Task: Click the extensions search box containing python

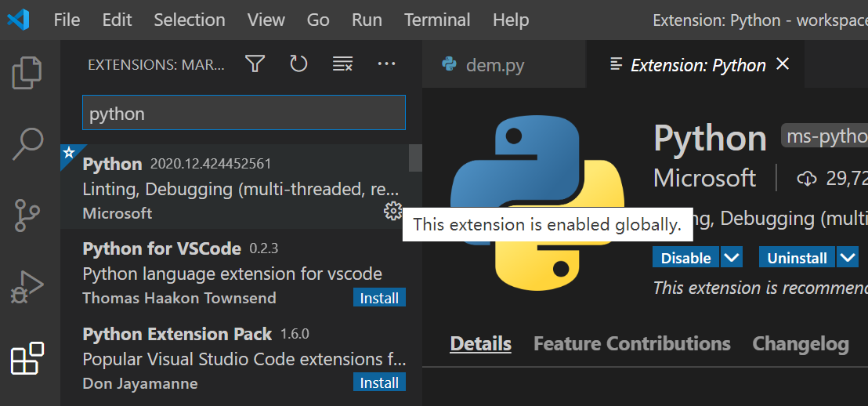Action: [244, 113]
